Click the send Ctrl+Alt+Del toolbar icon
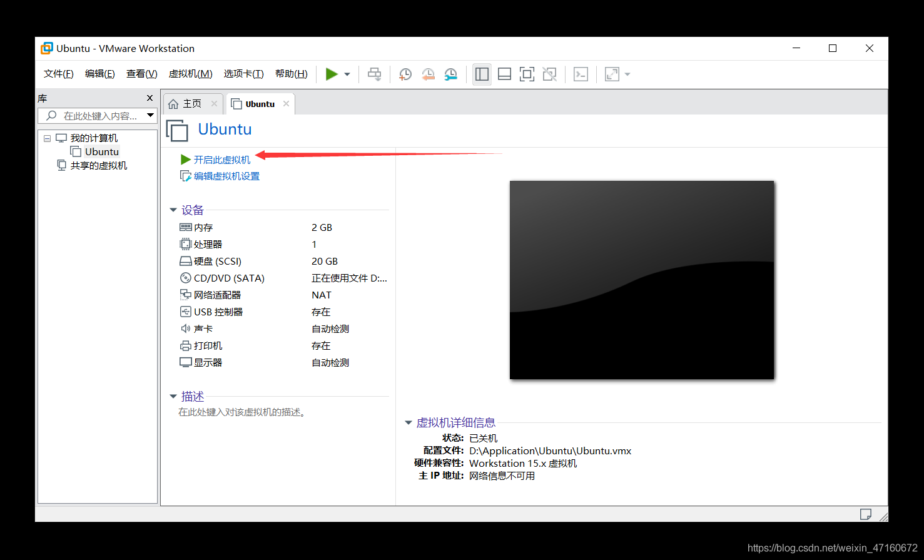This screenshot has width=924, height=560. coord(374,74)
